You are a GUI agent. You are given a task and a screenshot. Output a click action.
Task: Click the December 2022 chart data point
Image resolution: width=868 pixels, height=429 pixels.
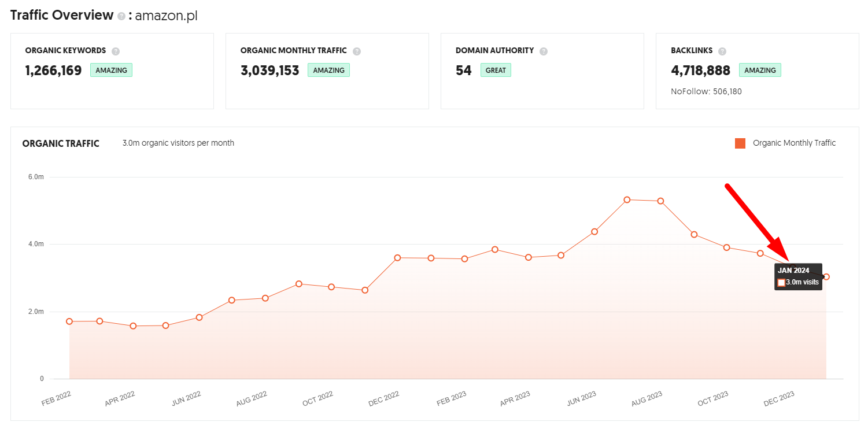pyautogui.click(x=397, y=258)
